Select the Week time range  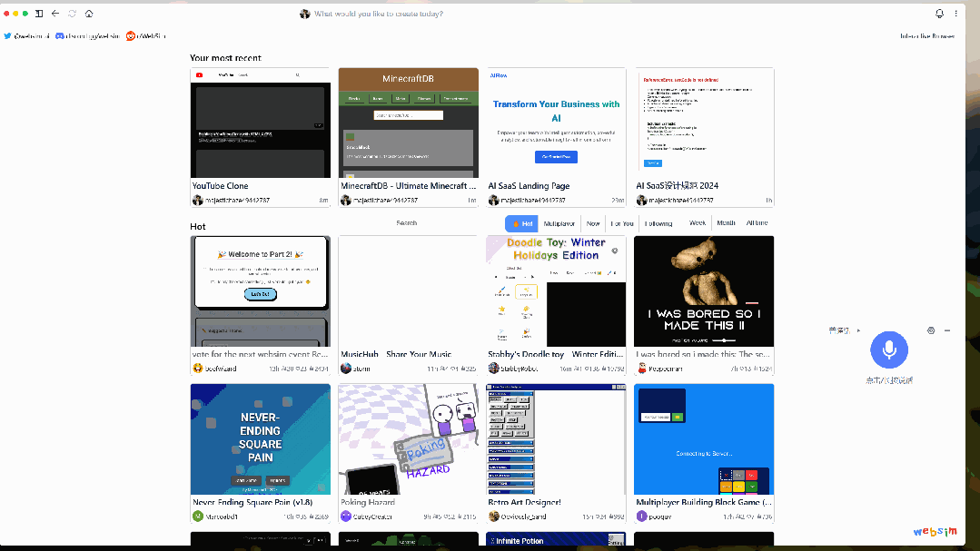[698, 223]
